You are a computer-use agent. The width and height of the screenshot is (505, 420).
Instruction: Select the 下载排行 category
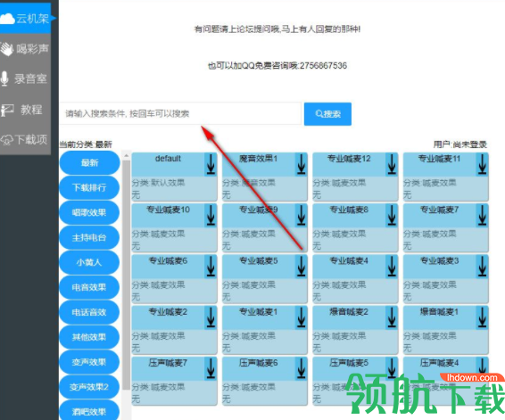pos(89,187)
